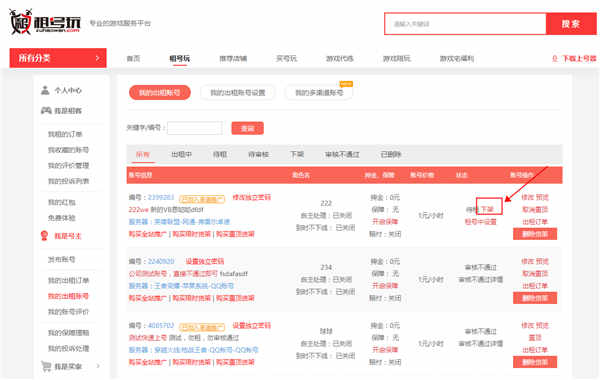
Task: Click the download icon near 下载上号器
Action: coord(554,59)
